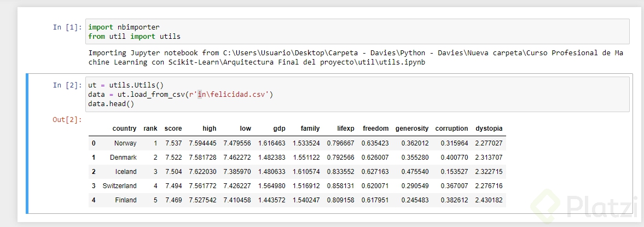This screenshot has height=227, width=644.
Task: Click the Finland country cell
Action: (x=126, y=200)
